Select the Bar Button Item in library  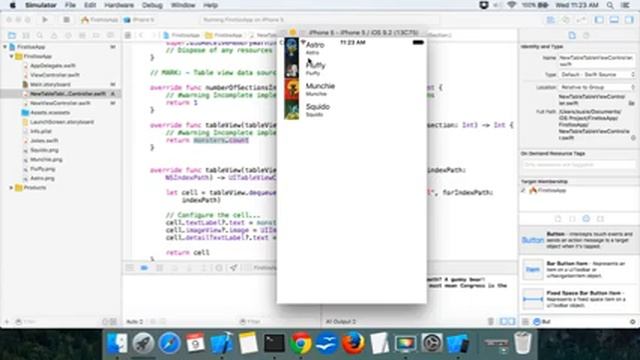coord(580,270)
